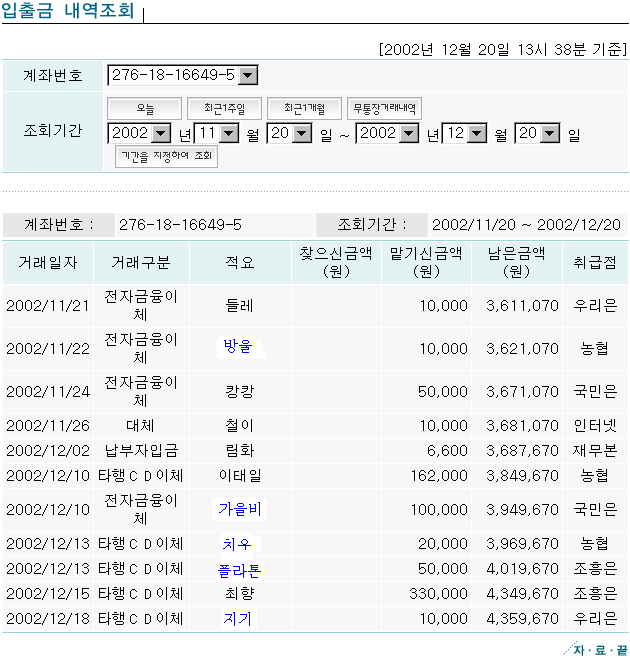Click the 거래일자 column header

tap(48, 262)
